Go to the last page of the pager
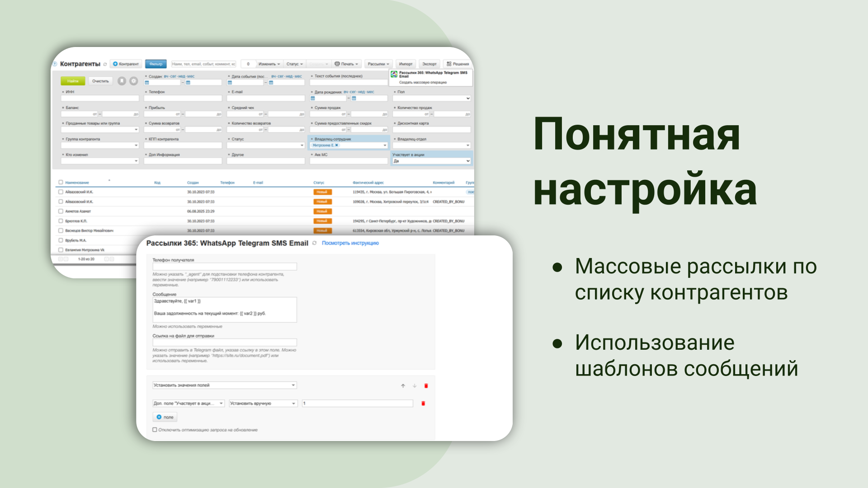This screenshot has height=488, width=868. (112, 259)
